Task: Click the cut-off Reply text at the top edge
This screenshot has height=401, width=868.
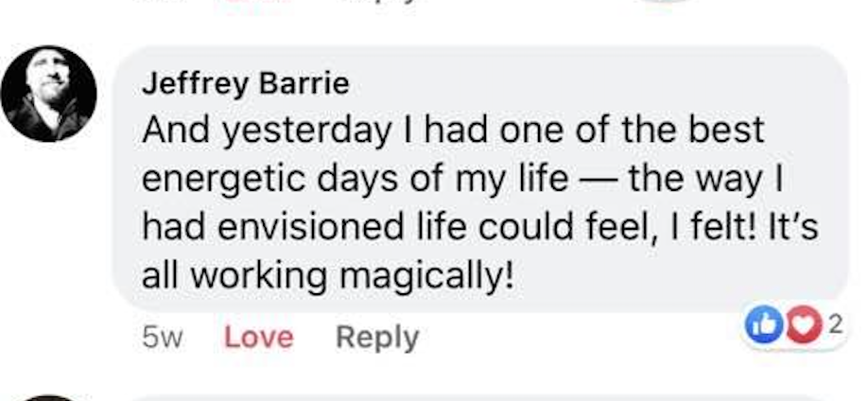Action: tap(383, 2)
